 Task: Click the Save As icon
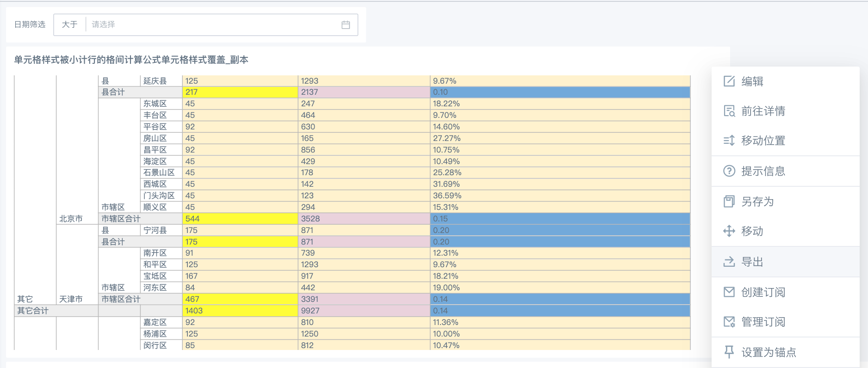729,202
